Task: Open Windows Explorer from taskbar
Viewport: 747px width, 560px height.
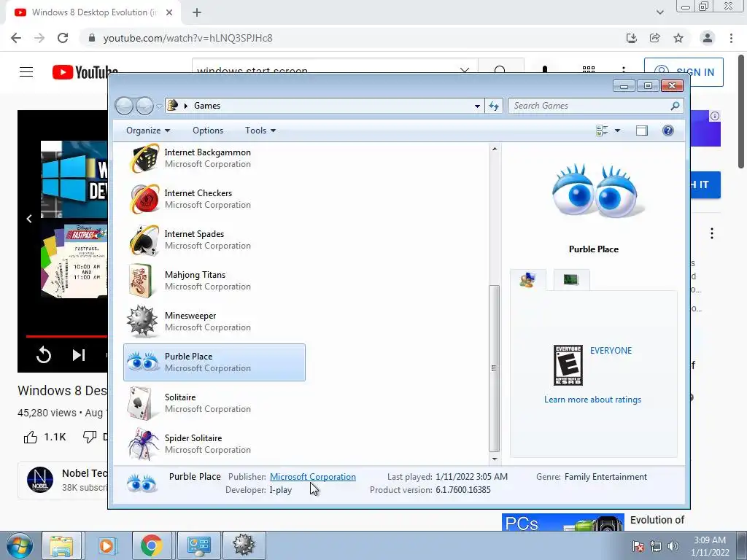Action: [x=61, y=545]
